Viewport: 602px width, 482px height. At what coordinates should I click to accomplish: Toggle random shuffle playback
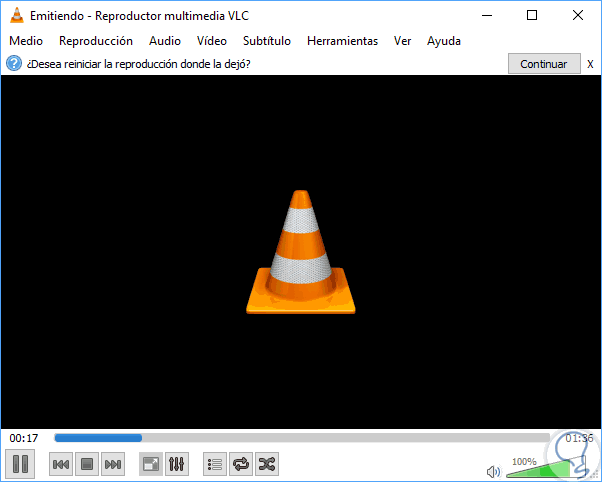pyautogui.click(x=267, y=464)
